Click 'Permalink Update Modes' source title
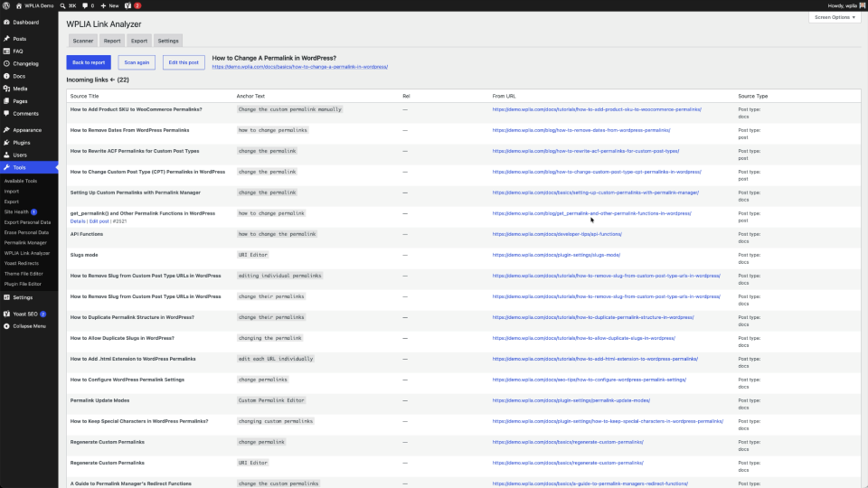This screenshot has height=488, width=868. click(x=99, y=400)
